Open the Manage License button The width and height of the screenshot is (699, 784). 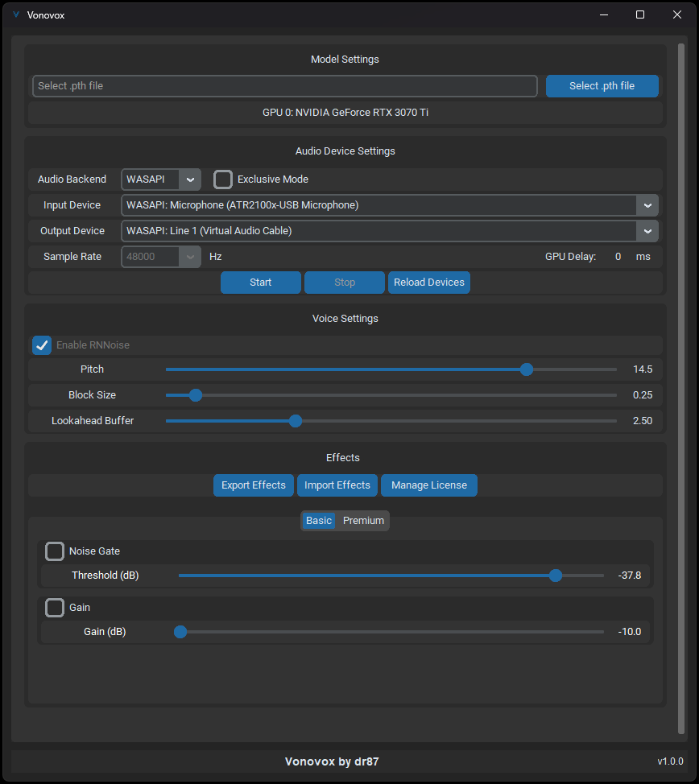pos(428,485)
